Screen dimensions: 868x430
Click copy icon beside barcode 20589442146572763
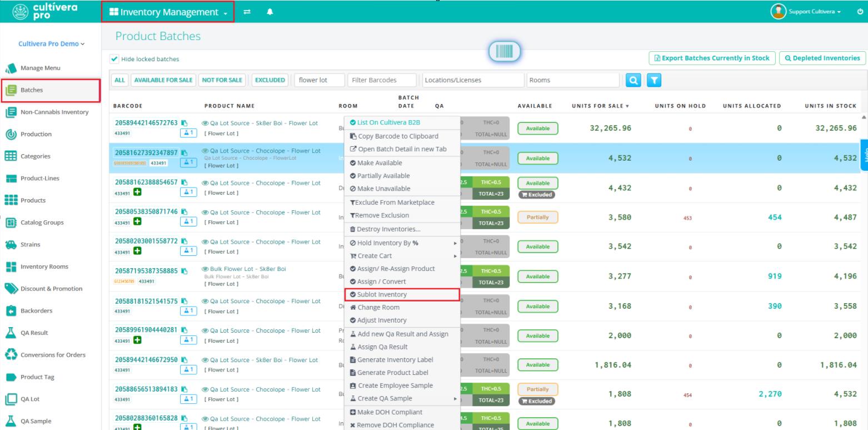click(x=184, y=123)
